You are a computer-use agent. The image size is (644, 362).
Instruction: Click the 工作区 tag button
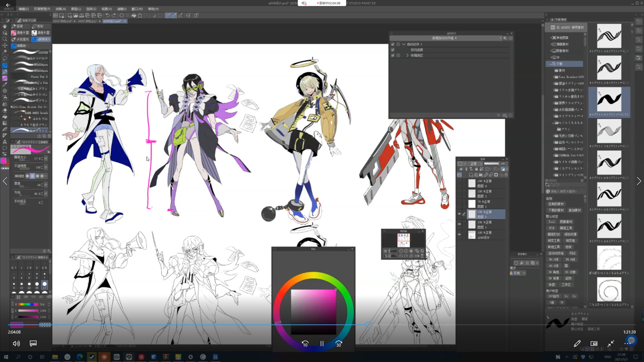pos(566,285)
